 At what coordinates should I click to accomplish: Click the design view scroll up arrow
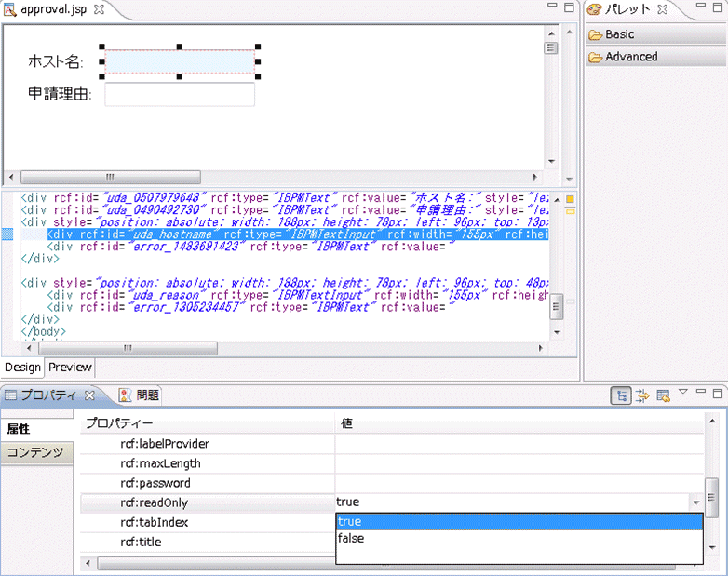(x=551, y=33)
